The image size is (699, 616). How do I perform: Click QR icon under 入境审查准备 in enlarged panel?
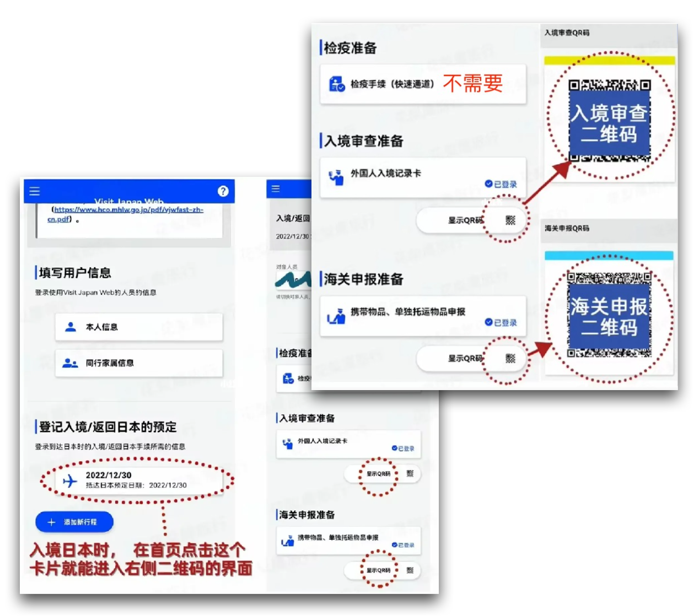(x=510, y=220)
